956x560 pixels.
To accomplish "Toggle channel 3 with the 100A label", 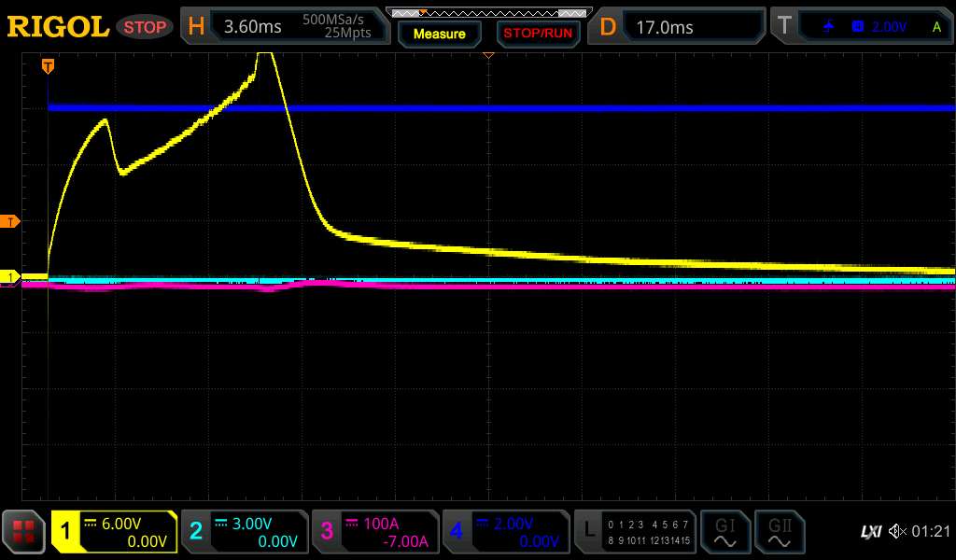I will 375,532.
